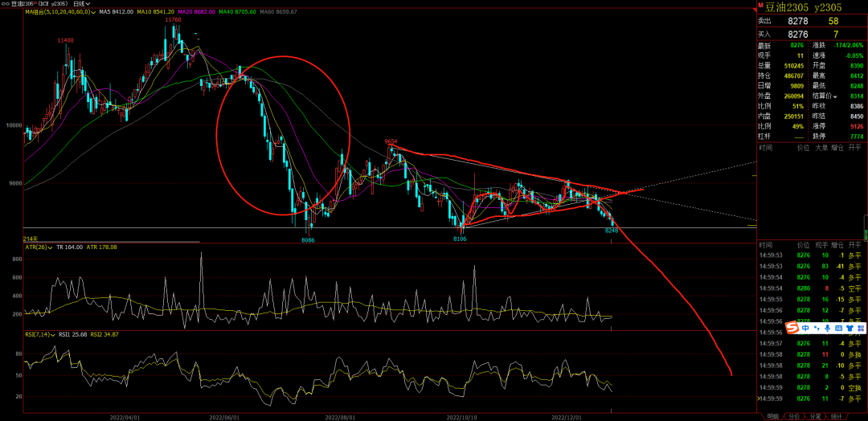This screenshot has height=421, width=868.
Task: Click the 空换 trade row at 14:59:59
Action: [x=810, y=387]
